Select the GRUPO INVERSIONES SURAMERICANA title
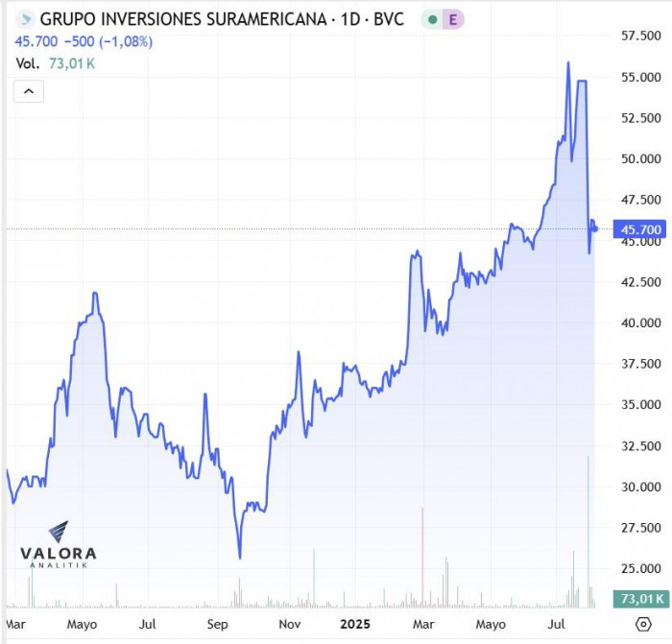The image size is (672, 644). [183, 19]
